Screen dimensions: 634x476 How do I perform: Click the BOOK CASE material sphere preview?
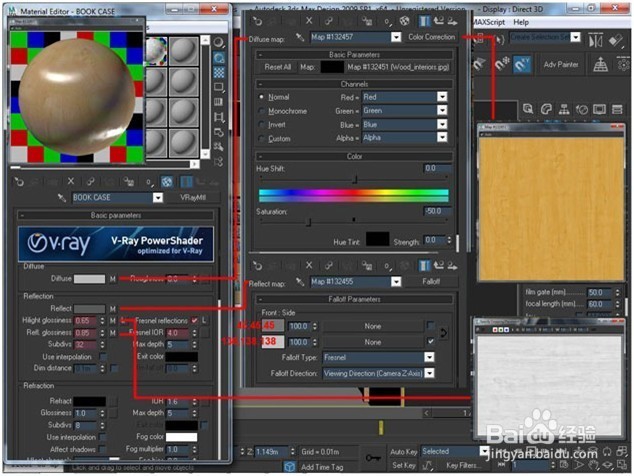(77, 97)
